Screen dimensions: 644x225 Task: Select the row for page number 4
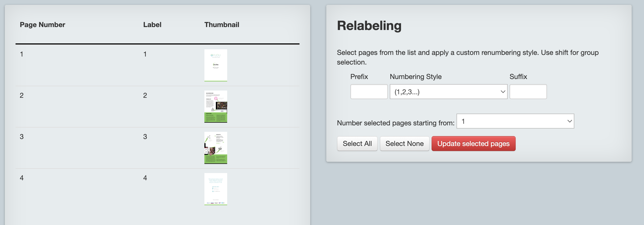158,189
